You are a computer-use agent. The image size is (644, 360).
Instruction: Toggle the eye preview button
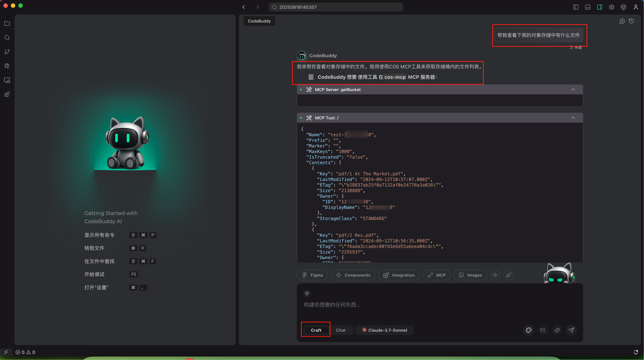coord(495,275)
